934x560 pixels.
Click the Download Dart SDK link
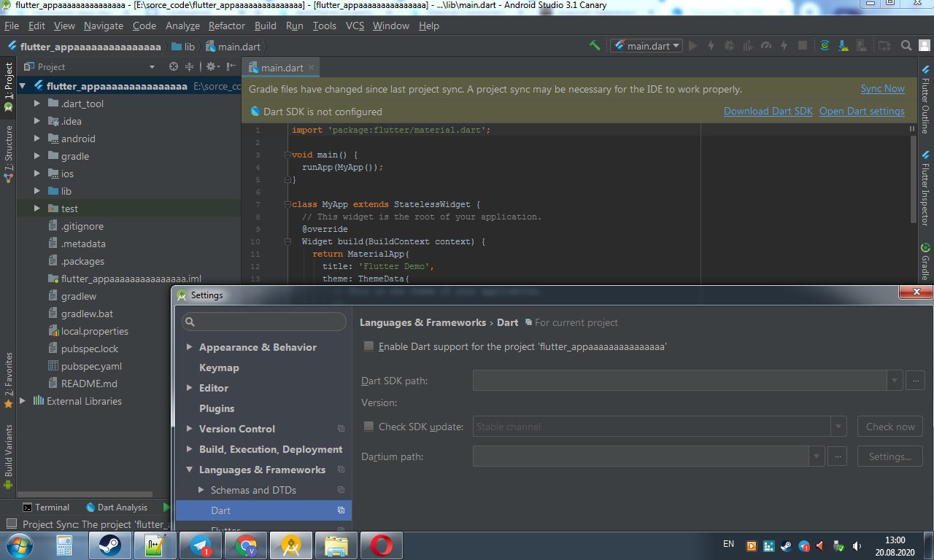pyautogui.click(x=768, y=112)
